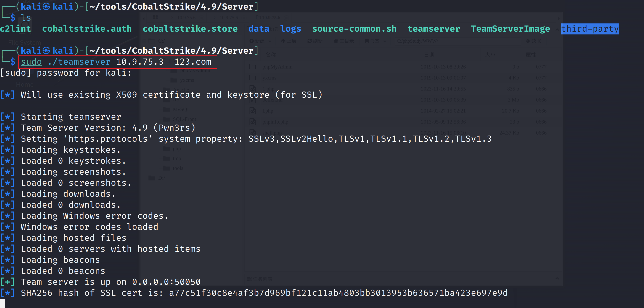The image size is (644, 308).
Task: Open the 书签 bookmarks button
Action: point(372,41)
